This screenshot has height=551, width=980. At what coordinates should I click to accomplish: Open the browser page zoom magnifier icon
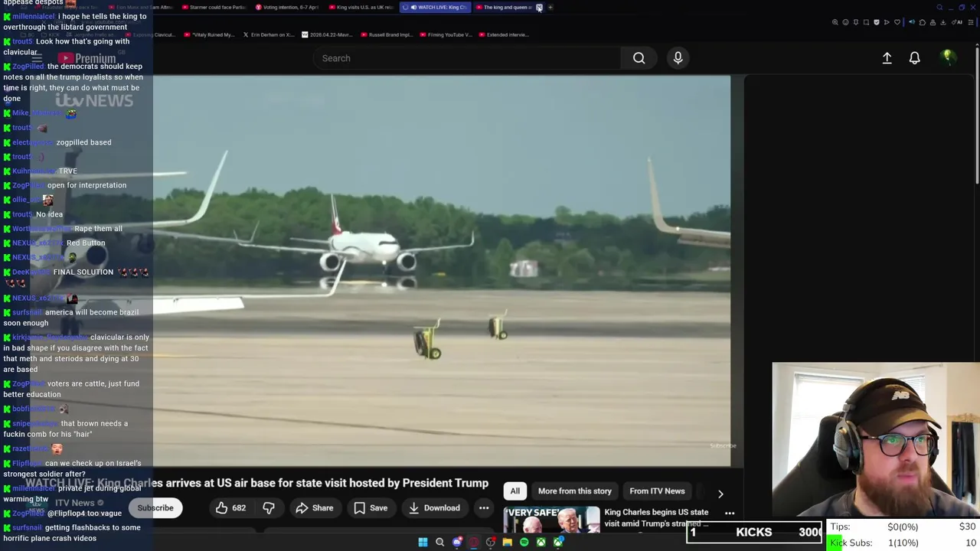[x=835, y=22]
